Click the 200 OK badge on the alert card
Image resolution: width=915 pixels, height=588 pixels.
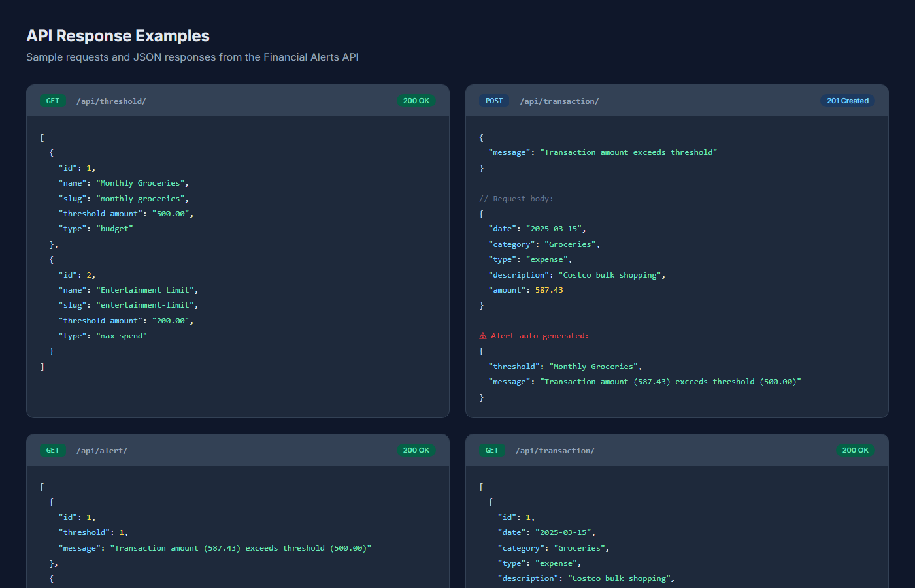[416, 450]
